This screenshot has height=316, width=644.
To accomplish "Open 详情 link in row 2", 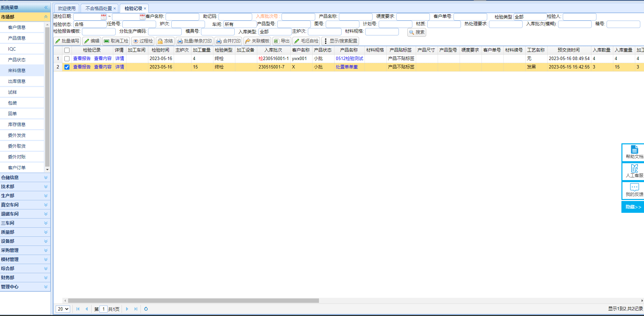I will point(120,67).
